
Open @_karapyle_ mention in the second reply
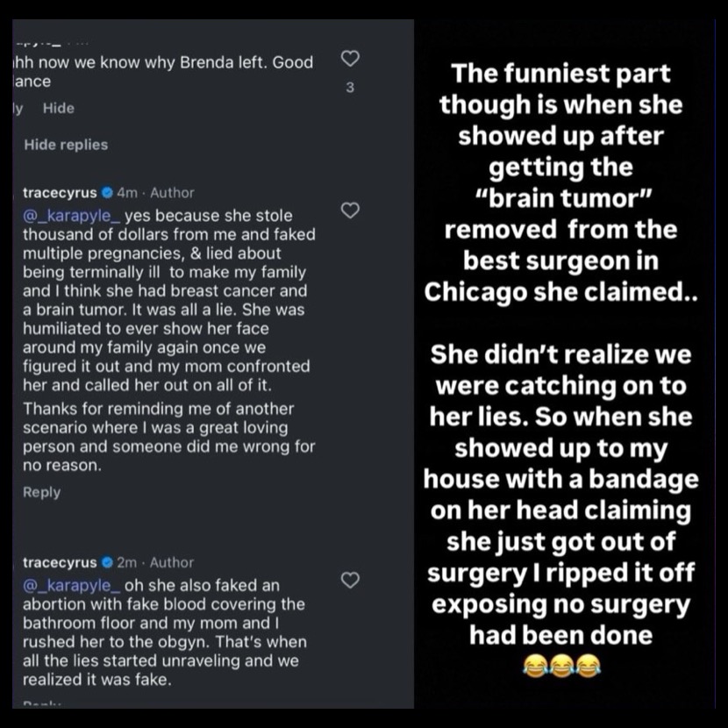click(72, 586)
